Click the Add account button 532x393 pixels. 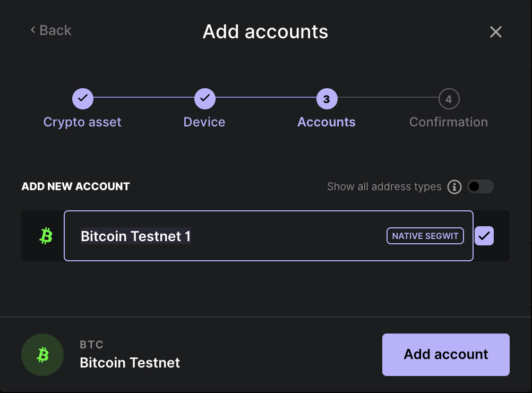click(x=445, y=354)
